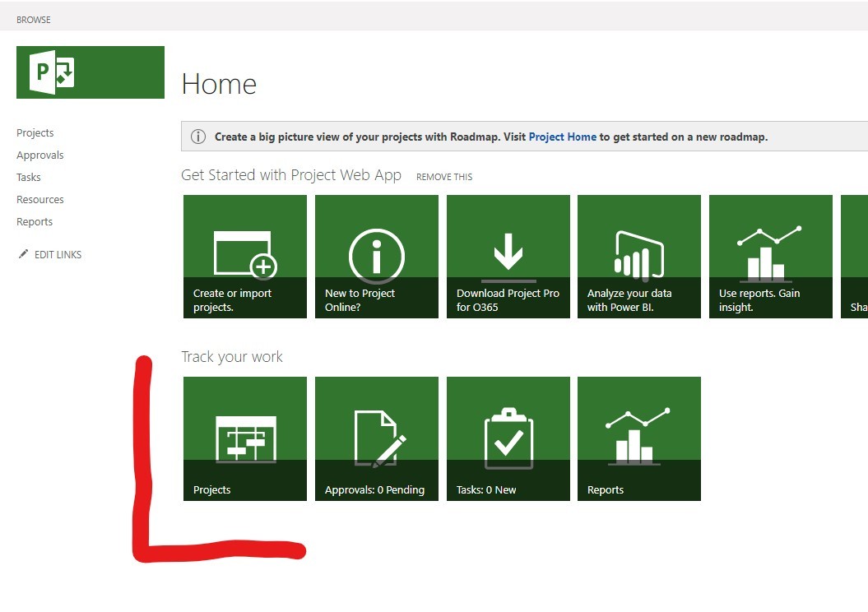Click the Use reports chart icon
This screenshot has width=868, height=612.
pos(769,253)
